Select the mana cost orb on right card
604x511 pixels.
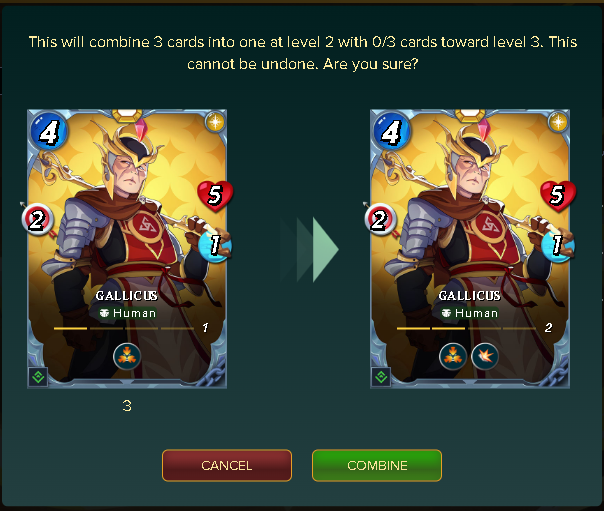[392, 131]
